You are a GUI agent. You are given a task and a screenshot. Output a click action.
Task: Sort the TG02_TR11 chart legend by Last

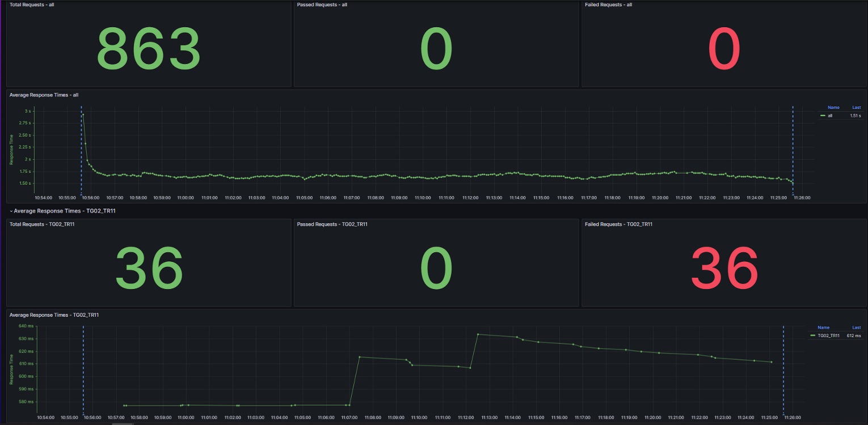click(856, 328)
